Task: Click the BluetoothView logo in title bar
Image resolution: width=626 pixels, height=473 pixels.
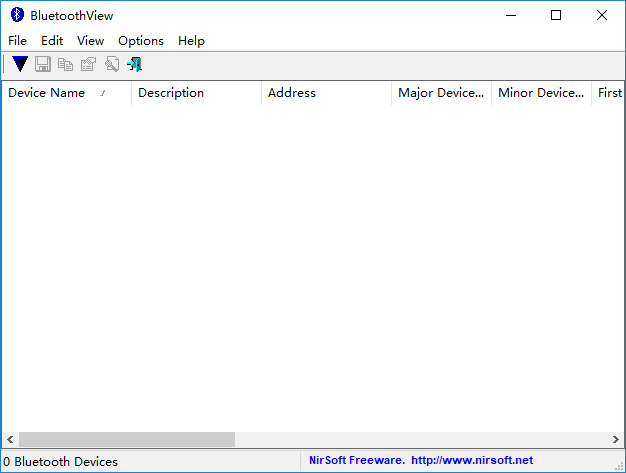Action: pos(16,15)
